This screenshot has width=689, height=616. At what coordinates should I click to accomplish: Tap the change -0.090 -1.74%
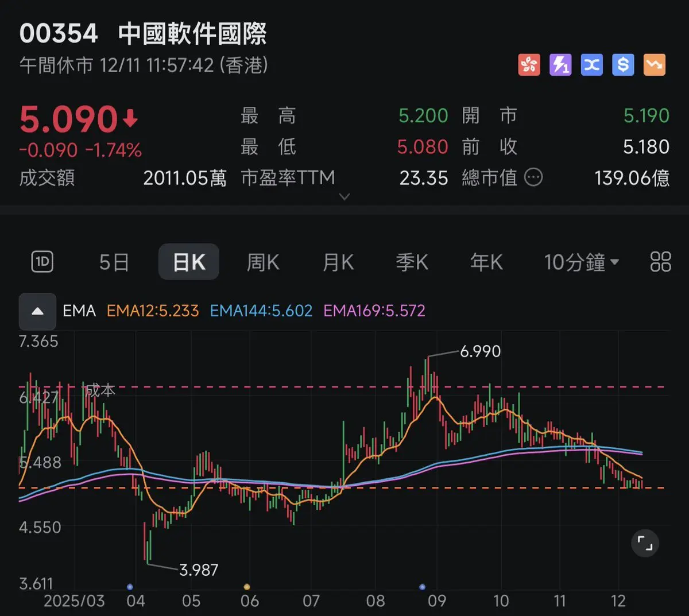(80, 150)
